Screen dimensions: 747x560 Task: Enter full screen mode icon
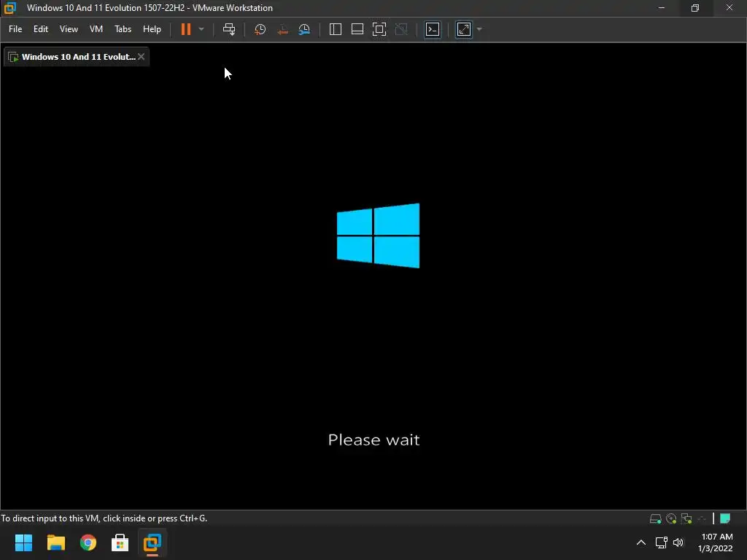pyautogui.click(x=379, y=29)
